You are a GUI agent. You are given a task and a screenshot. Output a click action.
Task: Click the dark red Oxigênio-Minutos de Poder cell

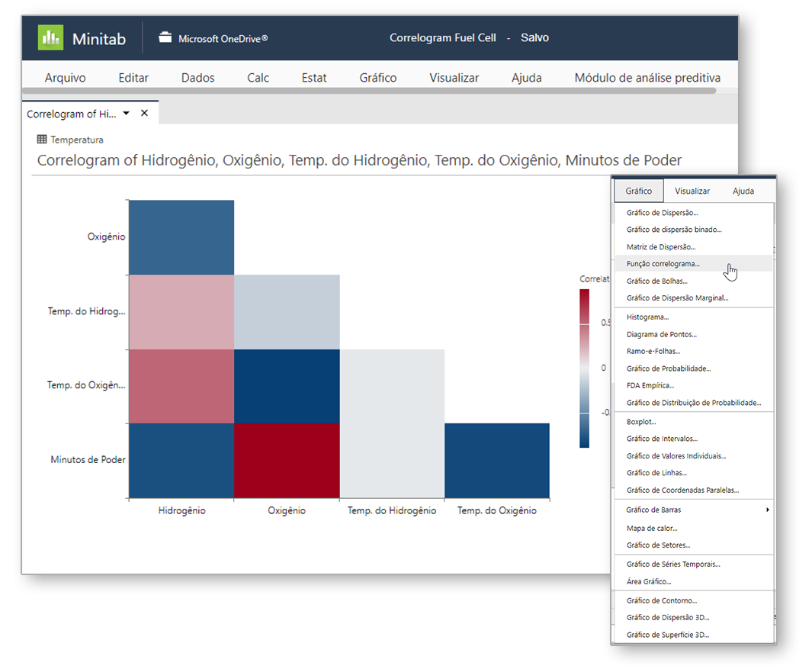(x=287, y=461)
